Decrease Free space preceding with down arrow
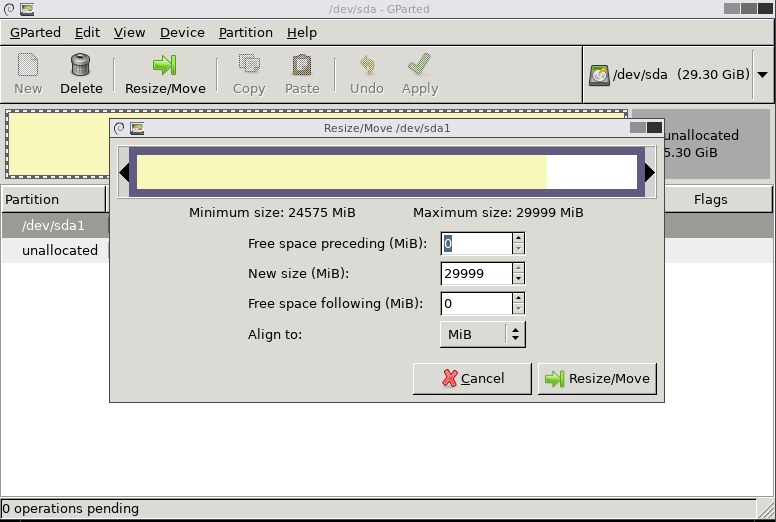 coord(518,249)
